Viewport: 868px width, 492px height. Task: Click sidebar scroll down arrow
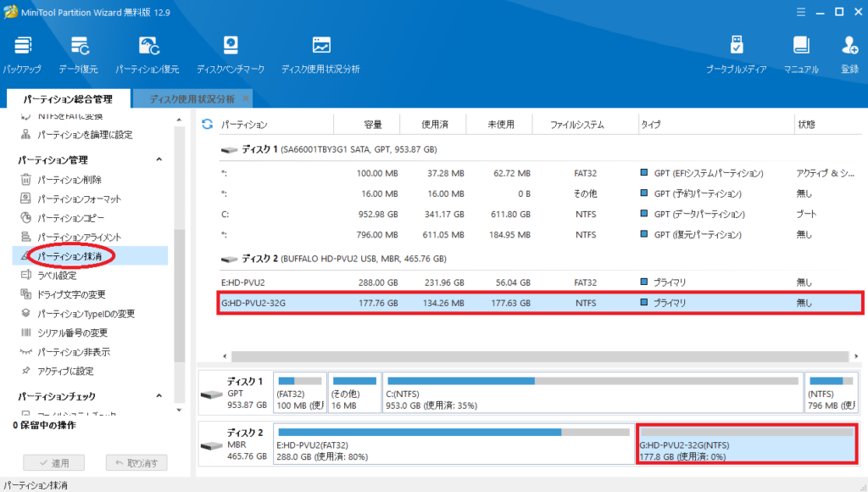point(179,410)
